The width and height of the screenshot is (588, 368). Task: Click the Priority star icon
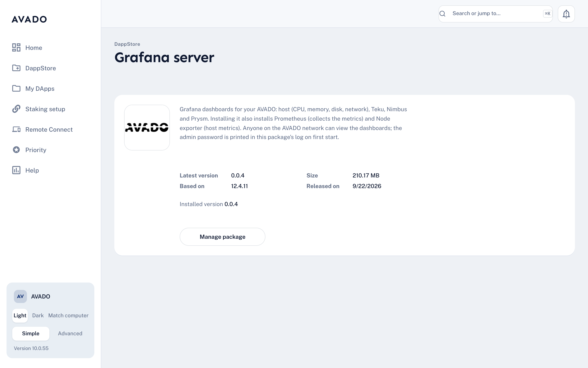[x=16, y=150]
